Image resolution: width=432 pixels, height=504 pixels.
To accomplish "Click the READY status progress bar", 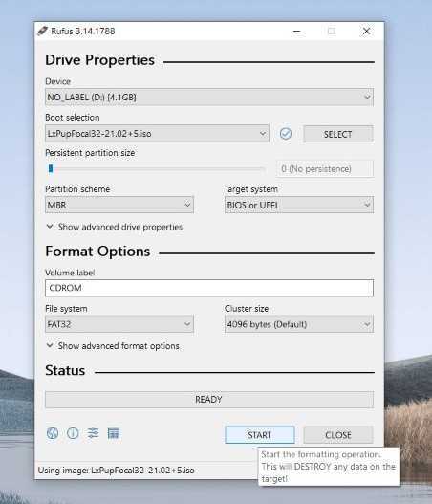I will tap(209, 400).
